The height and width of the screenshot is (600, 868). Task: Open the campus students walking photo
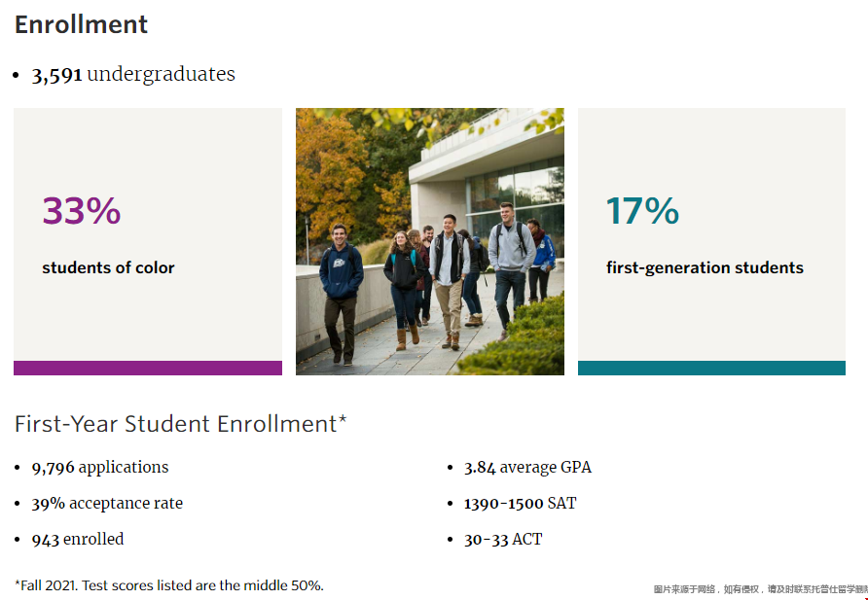[x=429, y=241]
